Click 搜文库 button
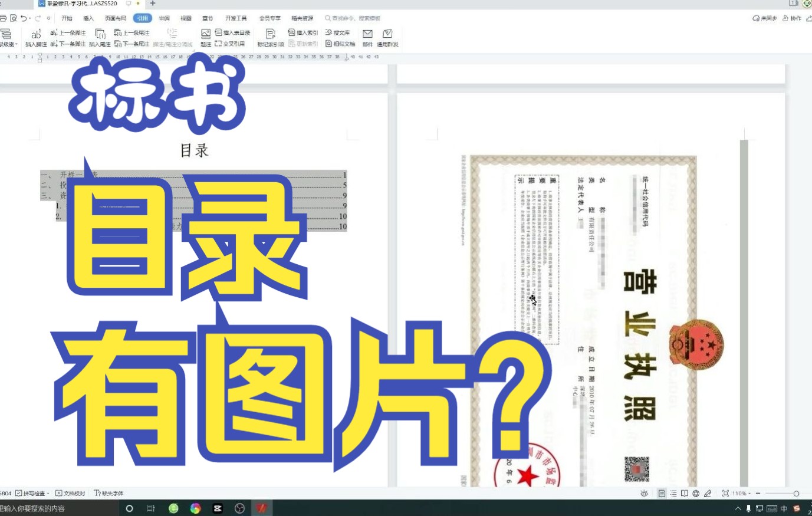The height and width of the screenshot is (516, 812). 338,33
